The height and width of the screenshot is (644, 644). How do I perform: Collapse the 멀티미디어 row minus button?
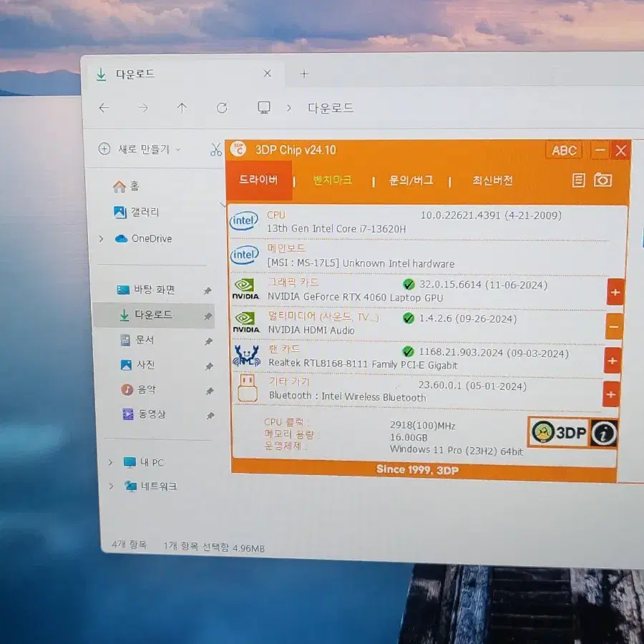click(x=614, y=326)
